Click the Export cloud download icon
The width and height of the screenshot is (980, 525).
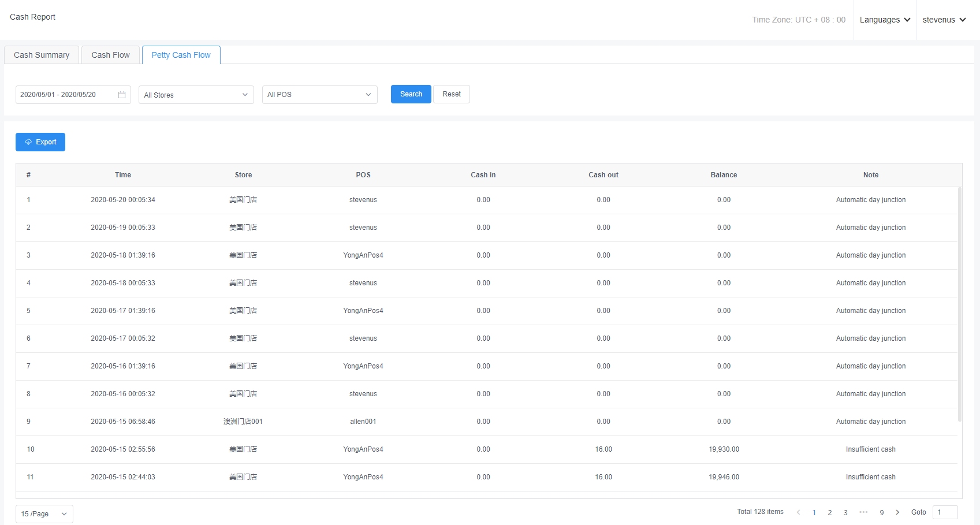point(28,142)
